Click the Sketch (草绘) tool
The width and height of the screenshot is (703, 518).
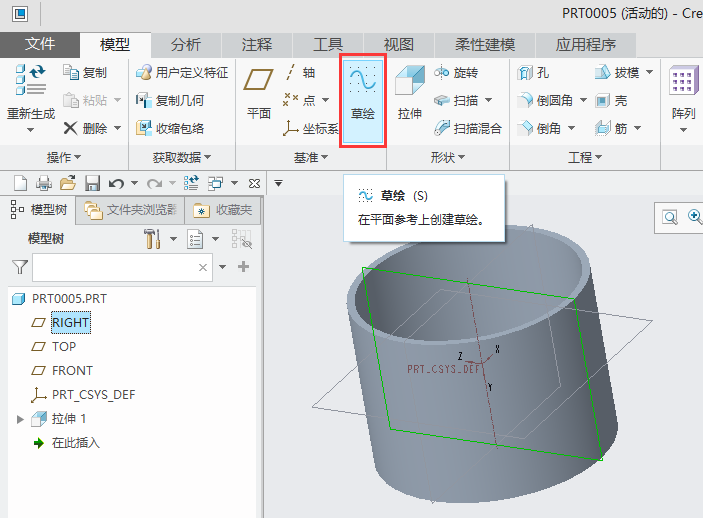[x=362, y=101]
